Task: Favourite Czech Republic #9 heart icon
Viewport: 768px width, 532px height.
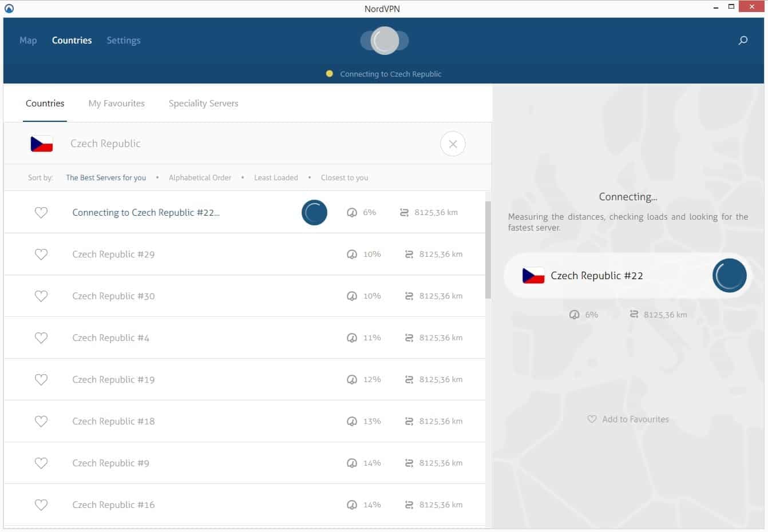Action: tap(41, 463)
